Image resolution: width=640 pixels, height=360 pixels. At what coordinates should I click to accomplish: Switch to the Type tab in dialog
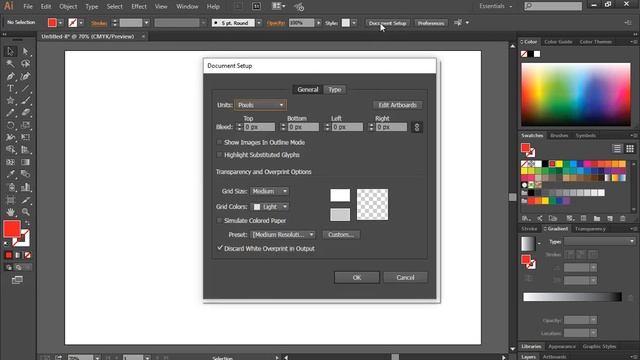(x=335, y=89)
